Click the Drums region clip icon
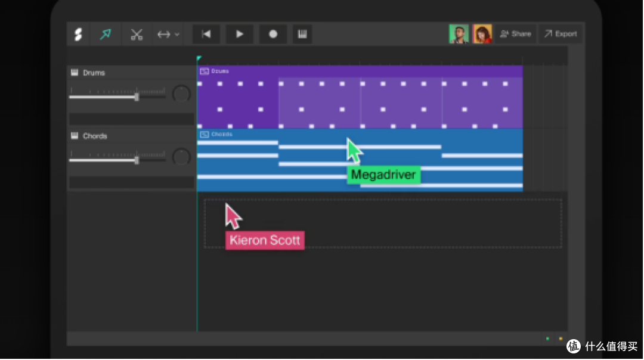The width and height of the screenshot is (644, 360). pyautogui.click(x=204, y=72)
